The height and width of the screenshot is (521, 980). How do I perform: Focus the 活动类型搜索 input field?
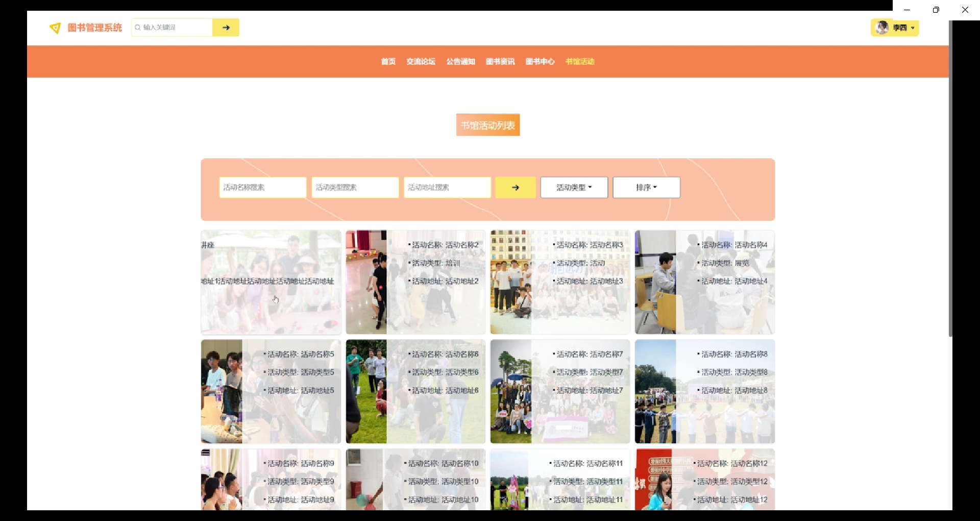coord(355,187)
